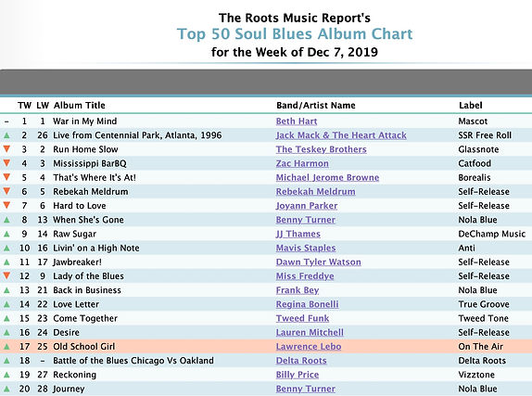The image size is (532, 396).
Task: Open the Miss Freddye artist link
Action: click(x=305, y=276)
